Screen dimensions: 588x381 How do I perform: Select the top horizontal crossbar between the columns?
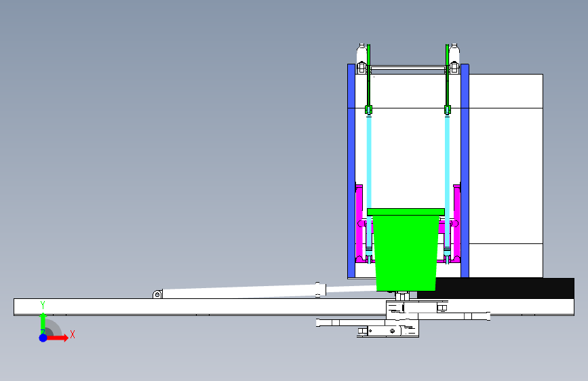(408, 68)
